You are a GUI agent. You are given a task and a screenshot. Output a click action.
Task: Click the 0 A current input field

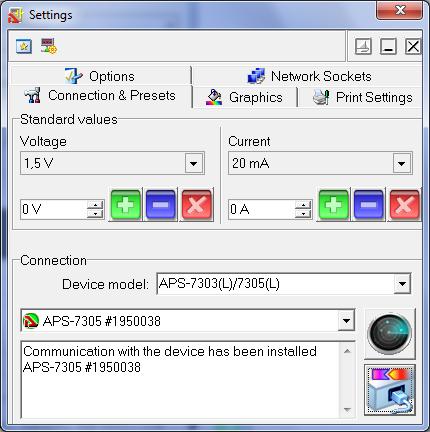click(x=262, y=209)
